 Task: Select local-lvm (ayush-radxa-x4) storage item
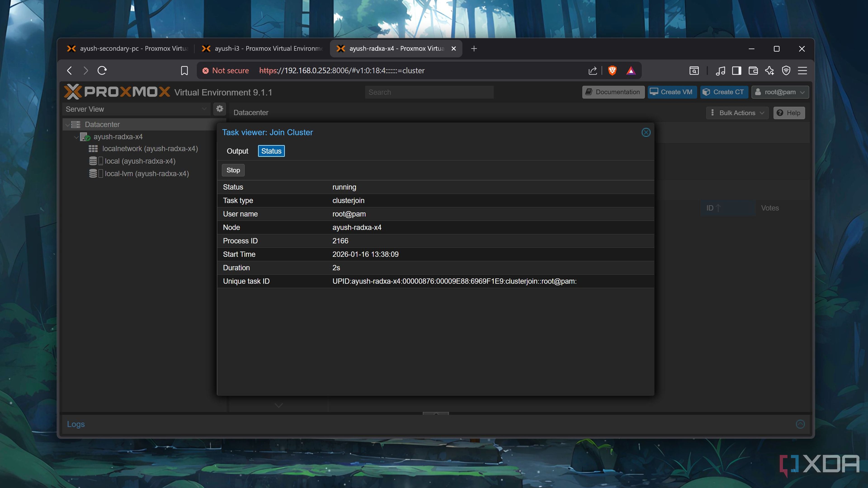click(139, 174)
